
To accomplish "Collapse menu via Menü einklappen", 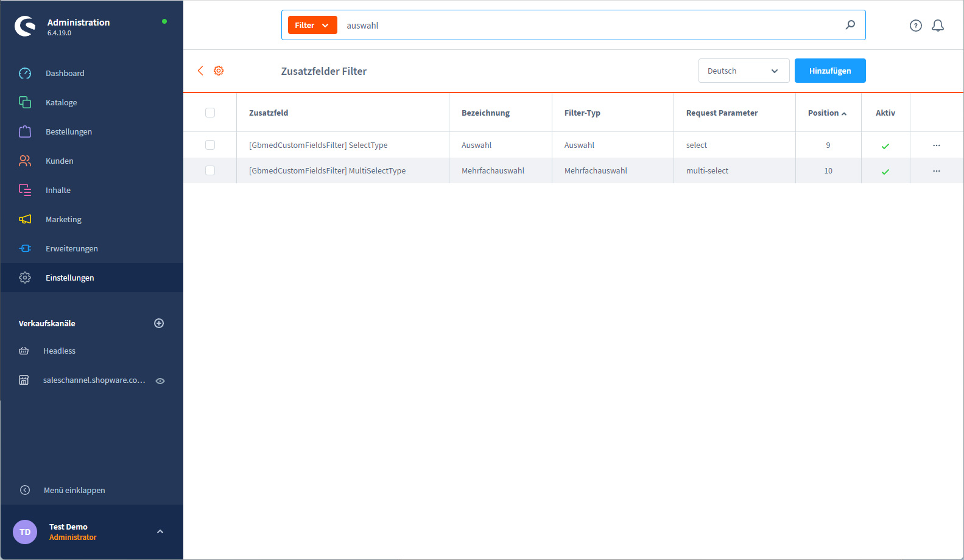I will click(74, 490).
